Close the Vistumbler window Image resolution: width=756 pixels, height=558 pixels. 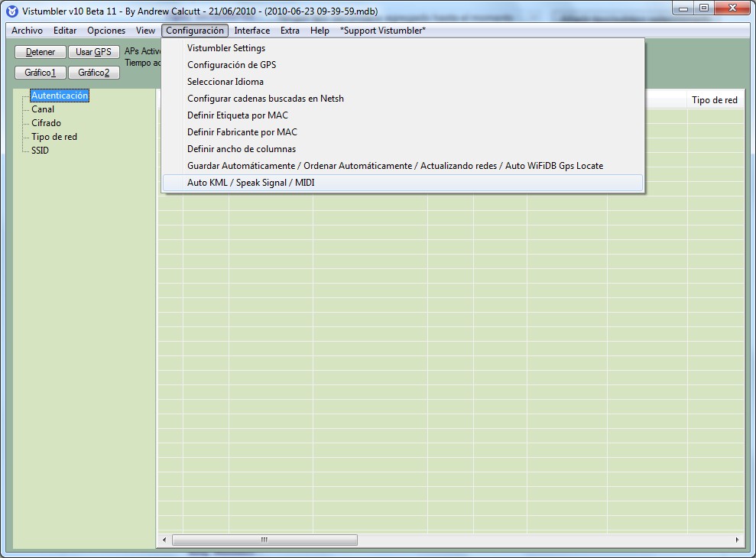(x=733, y=8)
